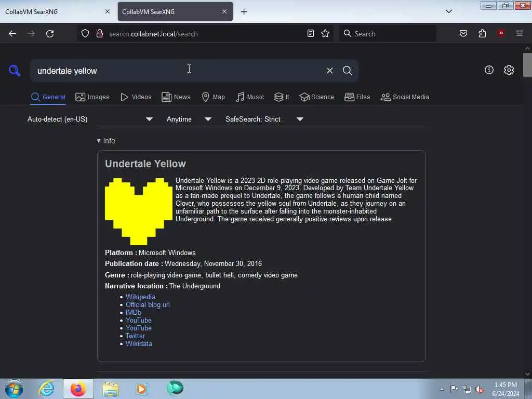Open the first YouTube link
This screenshot has width=532, height=399.
(x=138, y=320)
